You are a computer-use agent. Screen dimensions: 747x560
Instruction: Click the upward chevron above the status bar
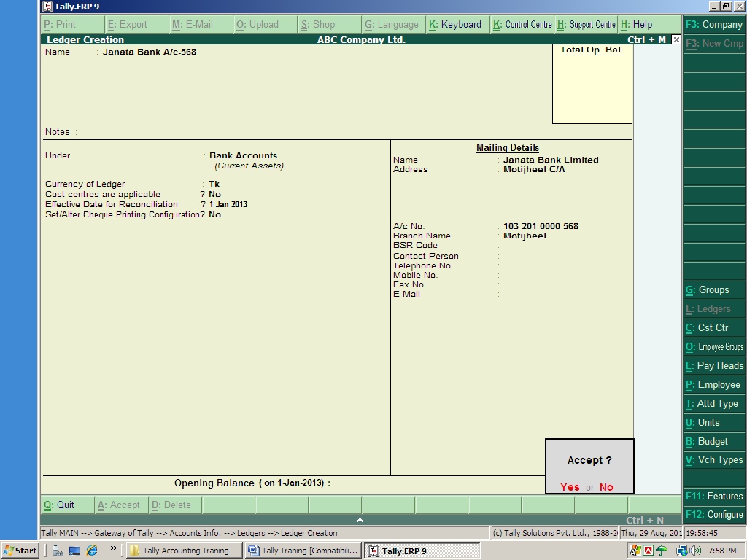tap(360, 520)
